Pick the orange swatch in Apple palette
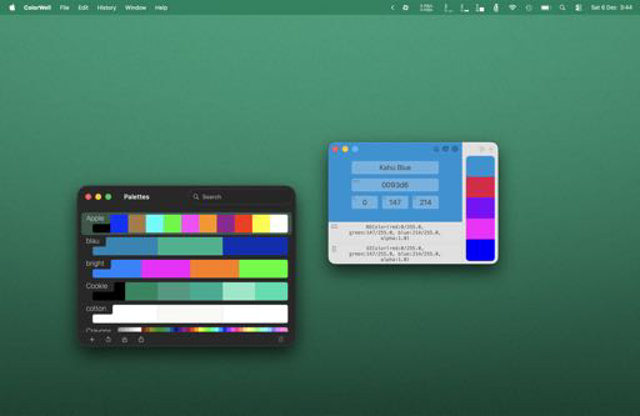The width and height of the screenshot is (640, 416). (208, 224)
